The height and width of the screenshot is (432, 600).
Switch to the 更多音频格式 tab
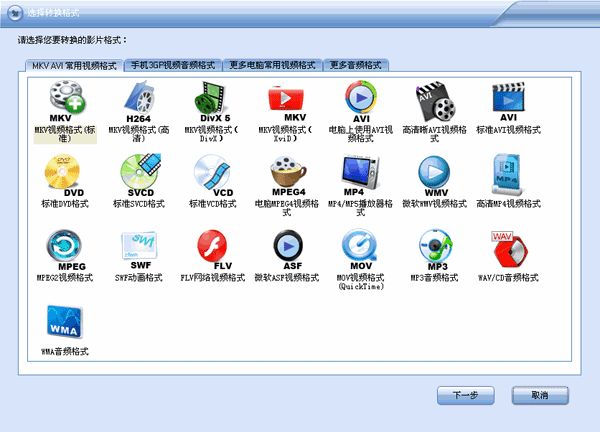[356, 65]
